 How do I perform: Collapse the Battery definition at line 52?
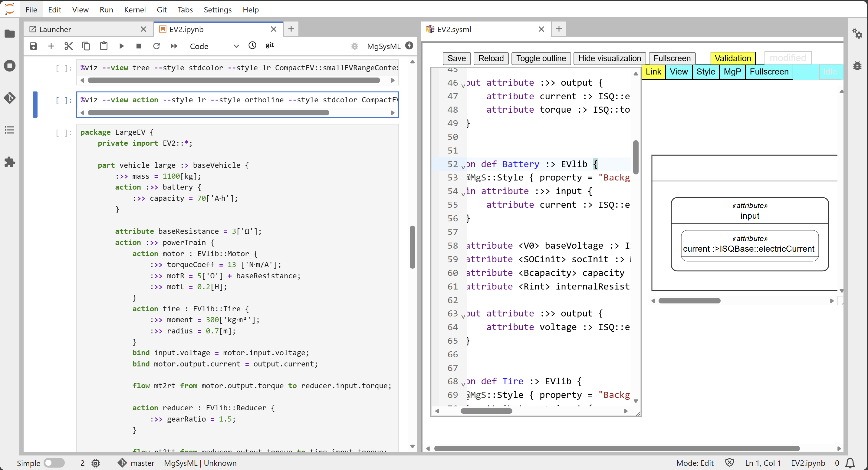click(463, 167)
